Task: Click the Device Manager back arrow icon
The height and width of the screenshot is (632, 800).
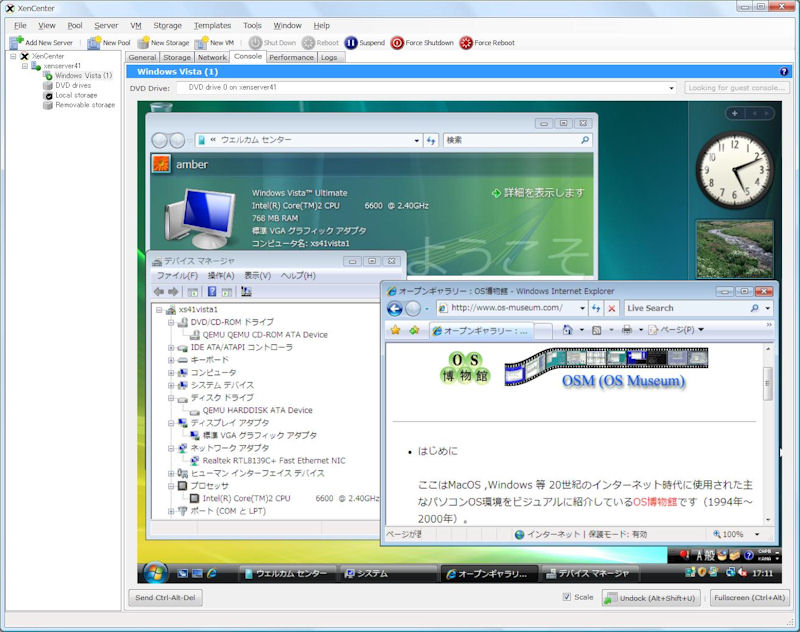Action: pyautogui.click(x=159, y=292)
